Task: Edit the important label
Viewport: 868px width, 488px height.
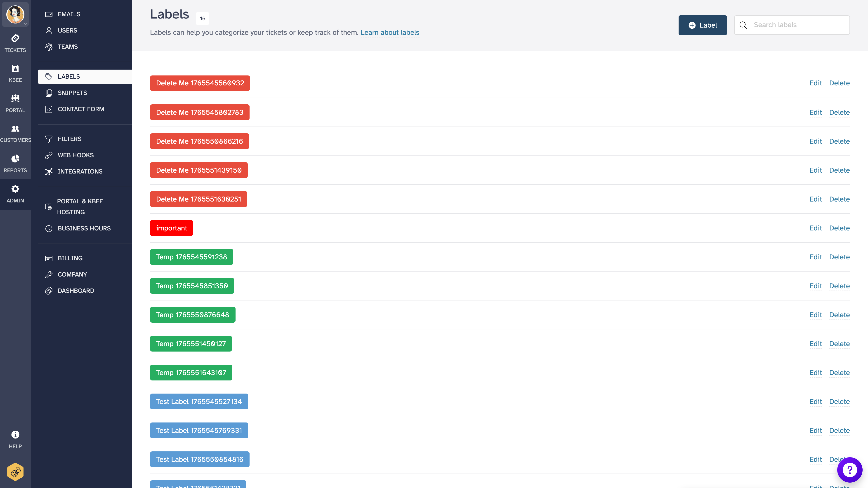Action: click(x=815, y=228)
